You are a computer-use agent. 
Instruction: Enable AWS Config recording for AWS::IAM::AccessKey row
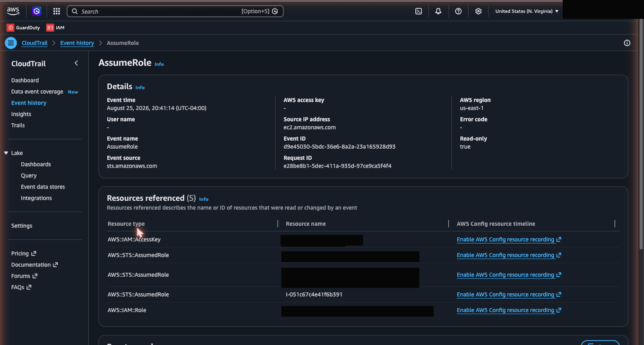coord(509,239)
